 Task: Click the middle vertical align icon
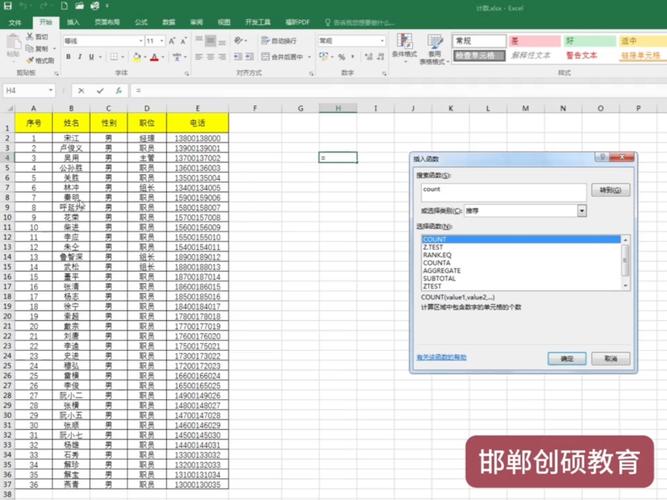click(x=211, y=41)
